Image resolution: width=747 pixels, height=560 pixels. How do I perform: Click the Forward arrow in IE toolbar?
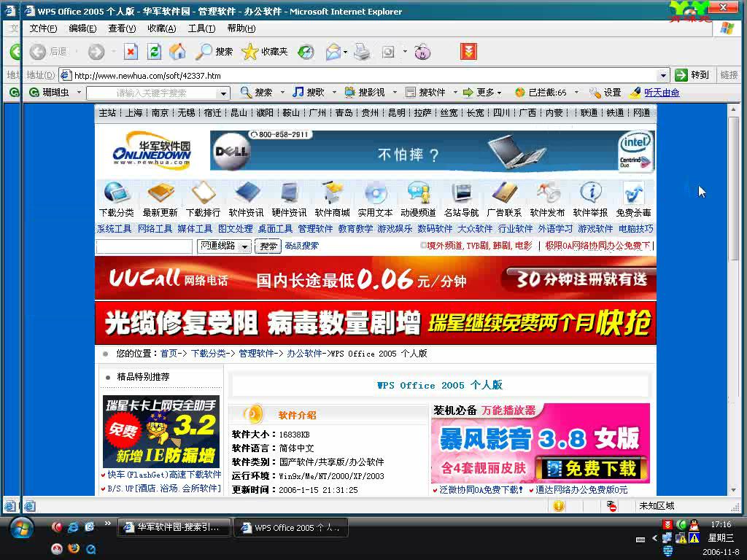[x=96, y=52]
